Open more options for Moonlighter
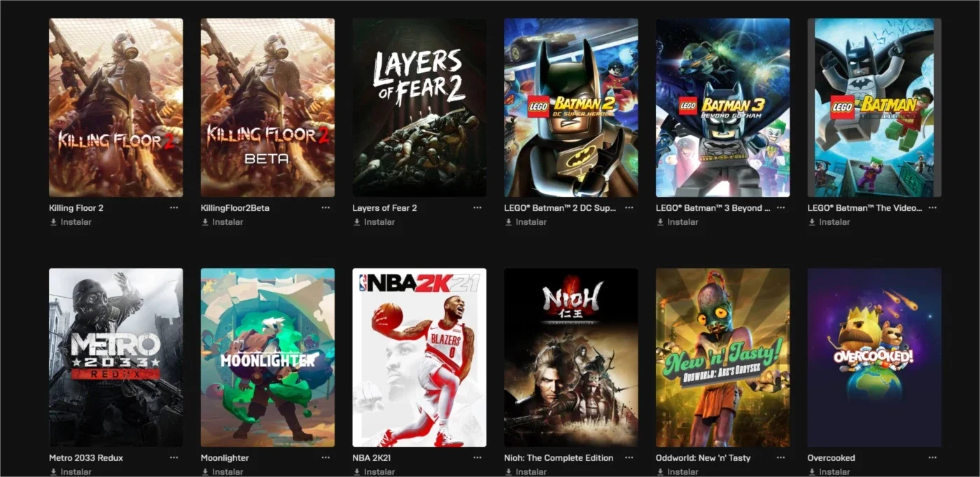 325,457
